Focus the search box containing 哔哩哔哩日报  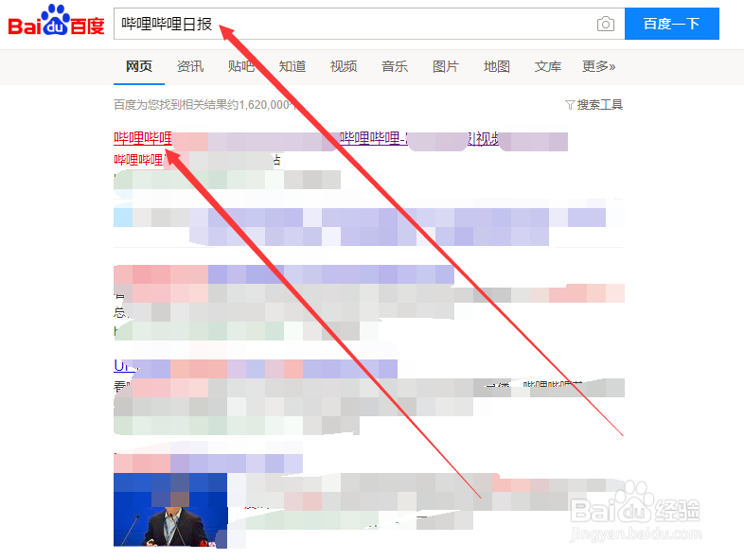click(369, 24)
